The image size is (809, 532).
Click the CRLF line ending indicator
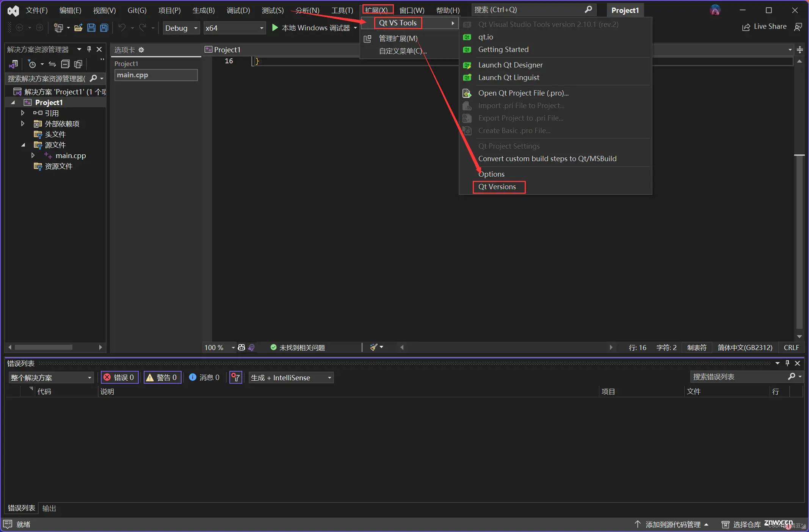click(x=792, y=347)
